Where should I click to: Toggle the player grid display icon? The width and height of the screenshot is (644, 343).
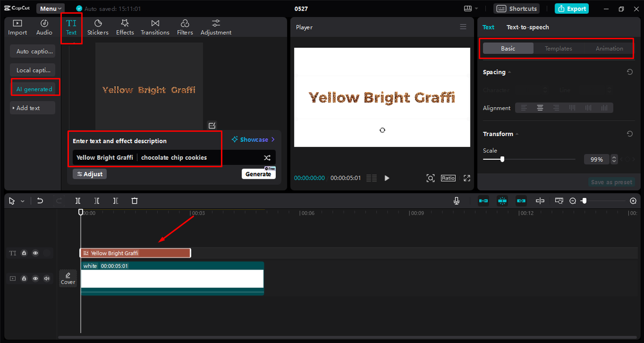[372, 178]
